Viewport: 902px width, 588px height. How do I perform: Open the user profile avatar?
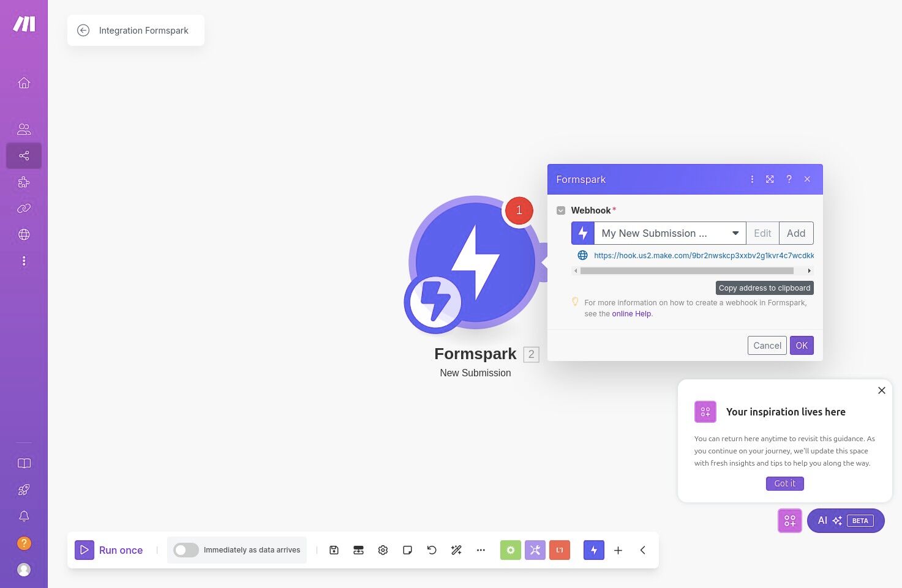point(24,570)
